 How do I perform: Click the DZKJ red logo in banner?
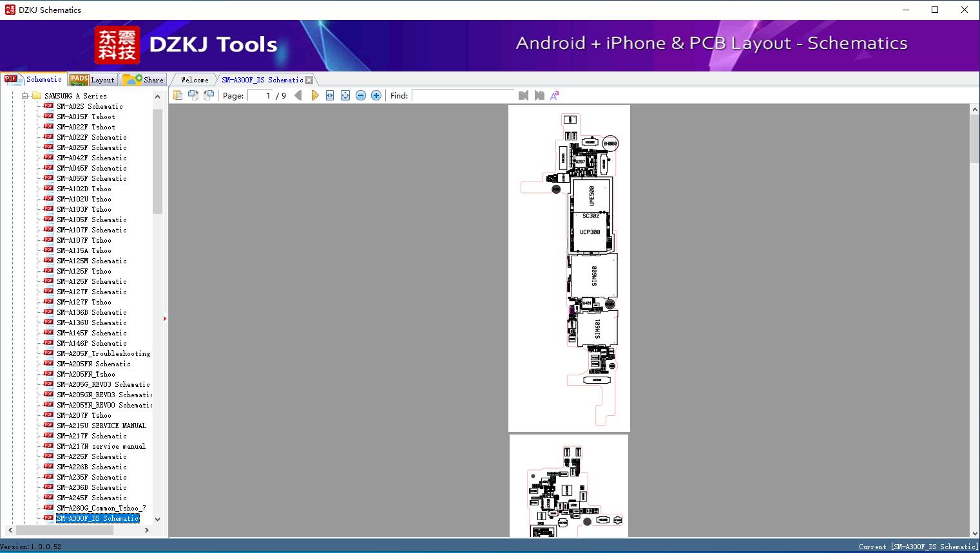(117, 45)
